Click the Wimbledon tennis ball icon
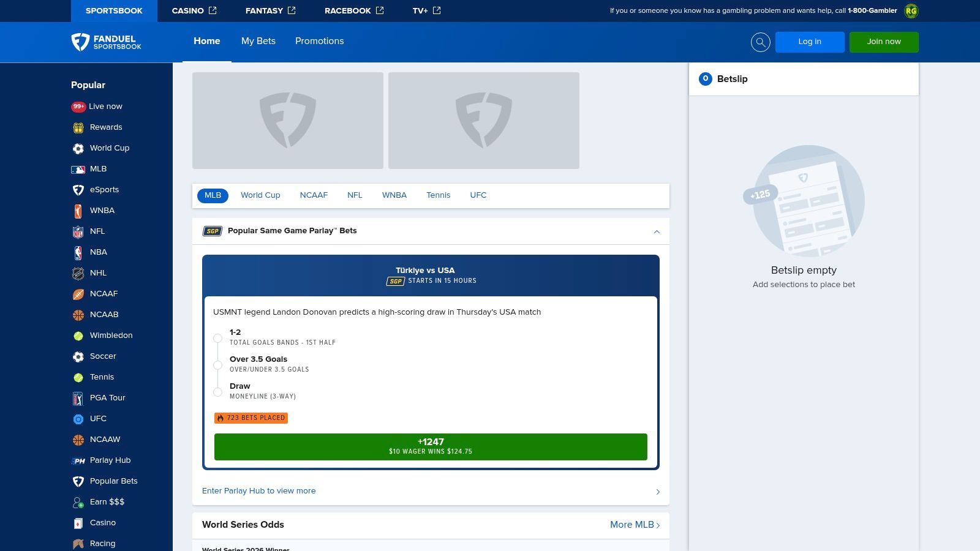980x551 pixels. (x=78, y=335)
